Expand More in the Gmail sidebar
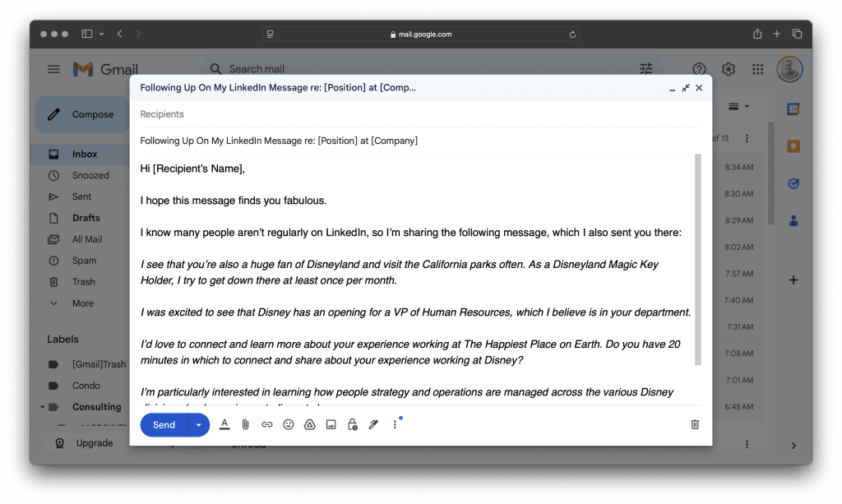 tap(83, 303)
